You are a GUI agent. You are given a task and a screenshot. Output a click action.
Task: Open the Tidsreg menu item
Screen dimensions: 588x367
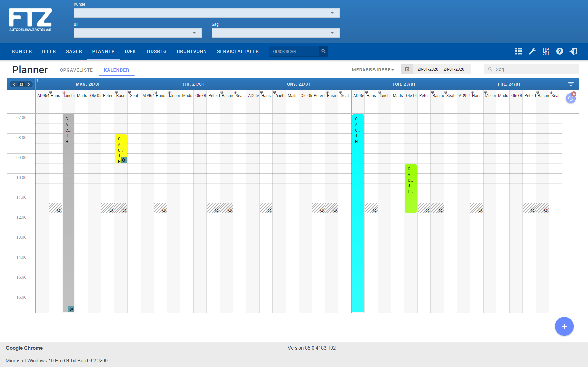(x=156, y=51)
